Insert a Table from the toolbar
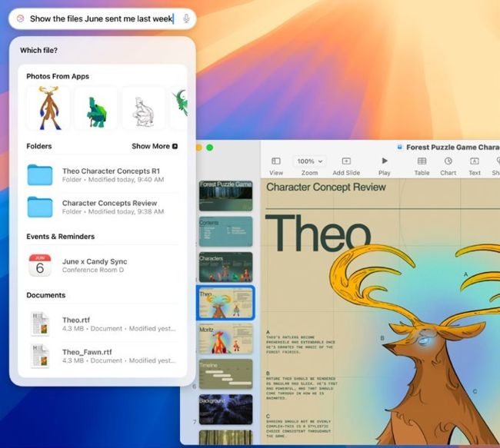Image resolution: width=500 pixels, height=448 pixels. 422,161
